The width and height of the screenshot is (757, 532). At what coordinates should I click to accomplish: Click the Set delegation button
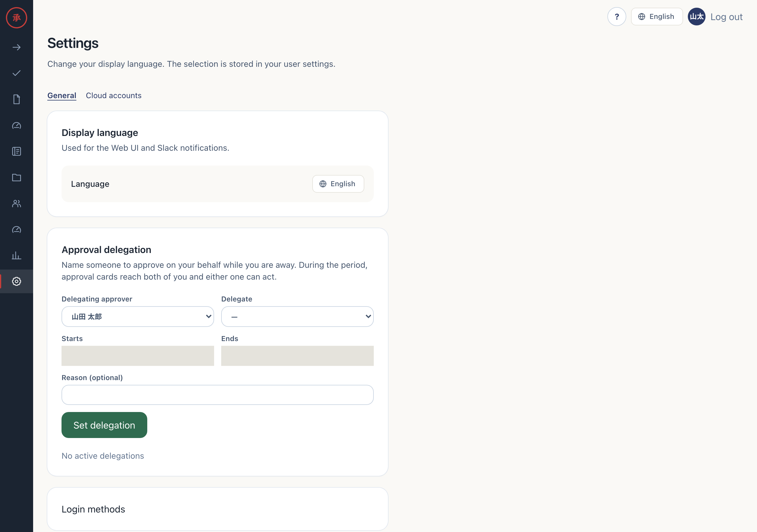(104, 425)
